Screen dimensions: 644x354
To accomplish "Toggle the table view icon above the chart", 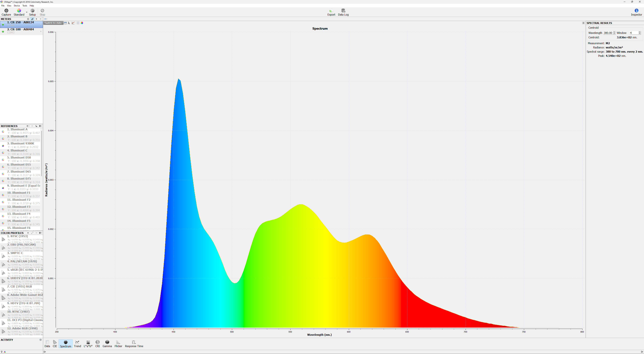I will click(65, 23).
